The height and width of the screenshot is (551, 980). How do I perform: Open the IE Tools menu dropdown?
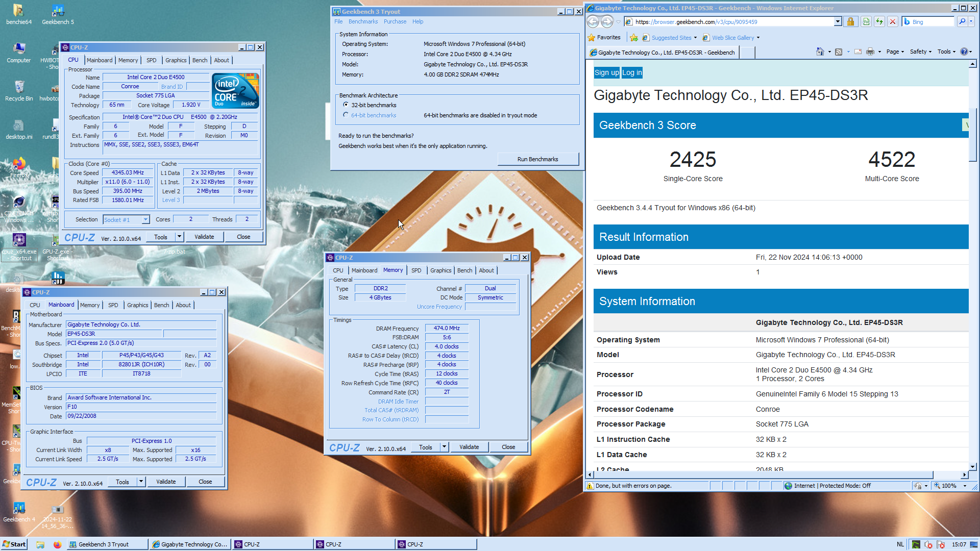pyautogui.click(x=946, y=52)
